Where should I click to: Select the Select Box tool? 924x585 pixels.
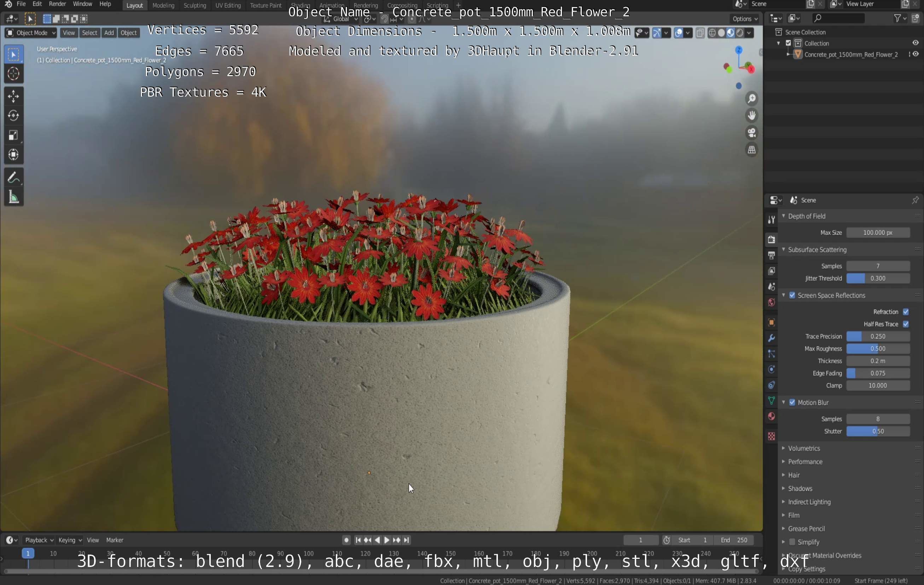click(13, 55)
